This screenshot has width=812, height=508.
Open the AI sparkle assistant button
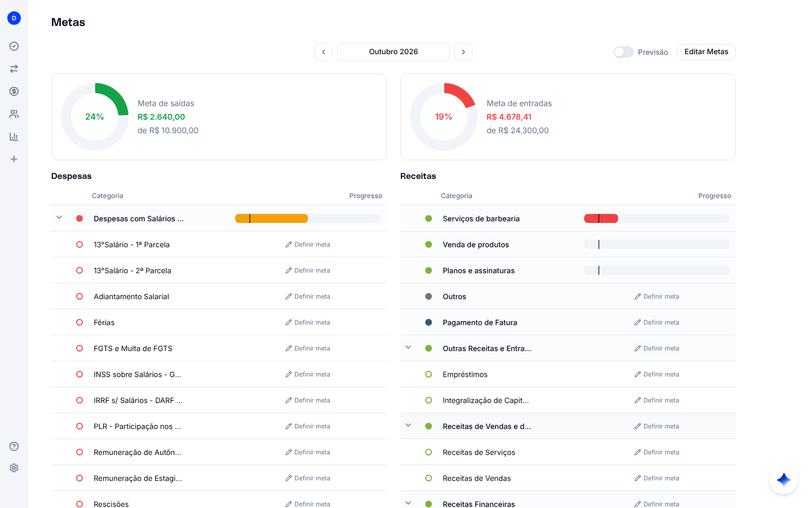(784, 480)
